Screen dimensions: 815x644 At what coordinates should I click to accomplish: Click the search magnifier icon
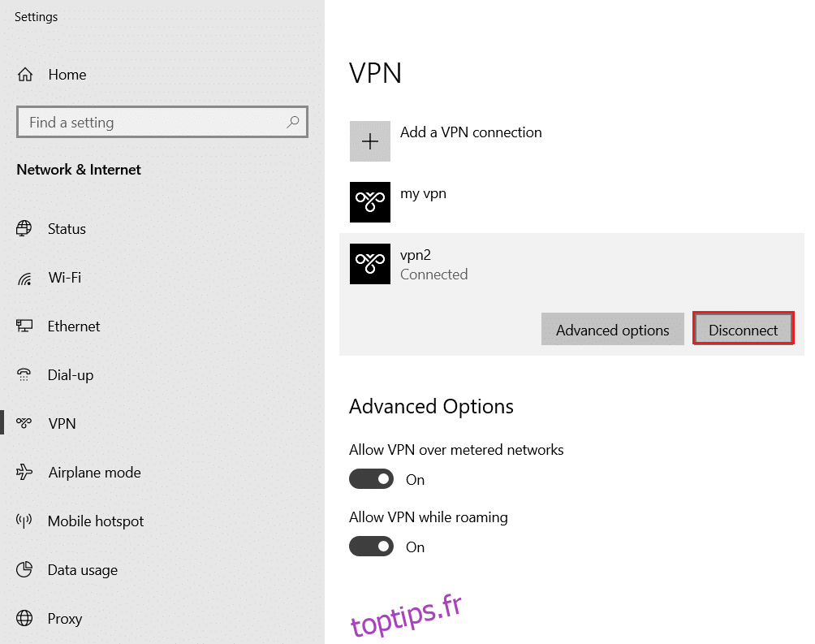(292, 121)
